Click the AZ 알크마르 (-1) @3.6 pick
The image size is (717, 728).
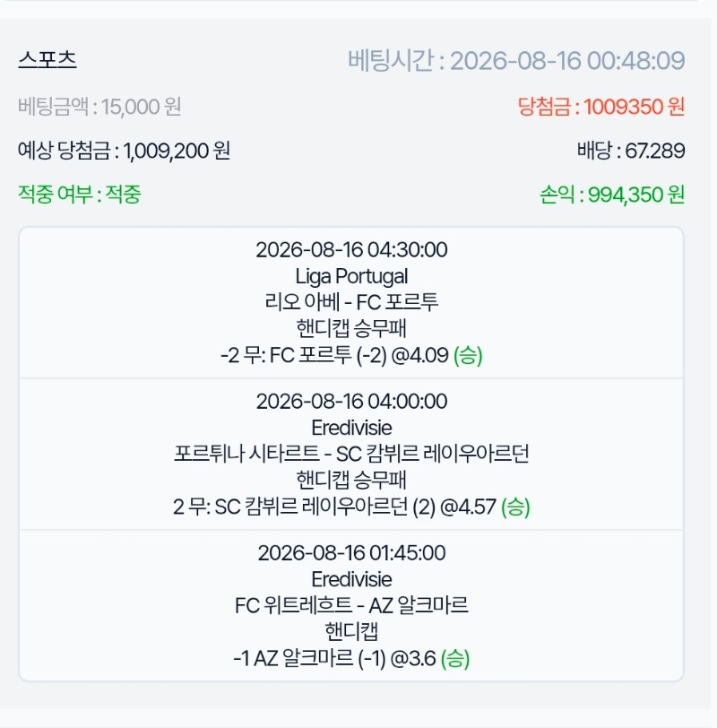click(x=351, y=658)
